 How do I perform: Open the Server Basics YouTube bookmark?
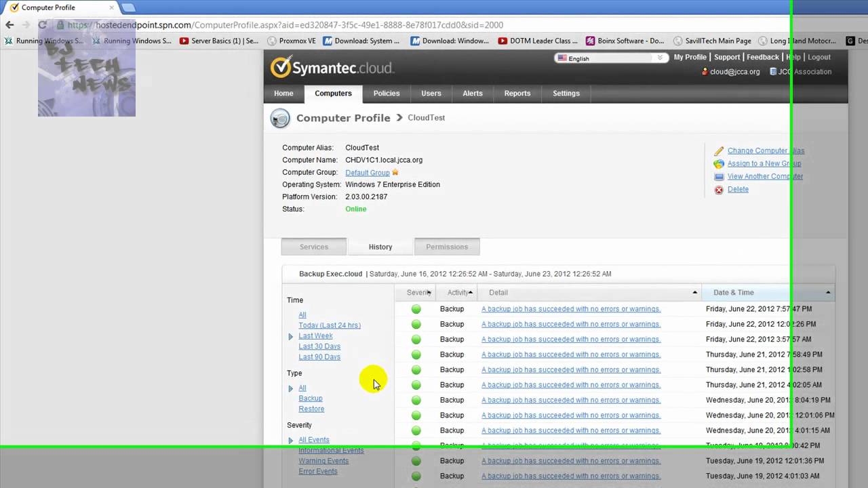[x=219, y=41]
